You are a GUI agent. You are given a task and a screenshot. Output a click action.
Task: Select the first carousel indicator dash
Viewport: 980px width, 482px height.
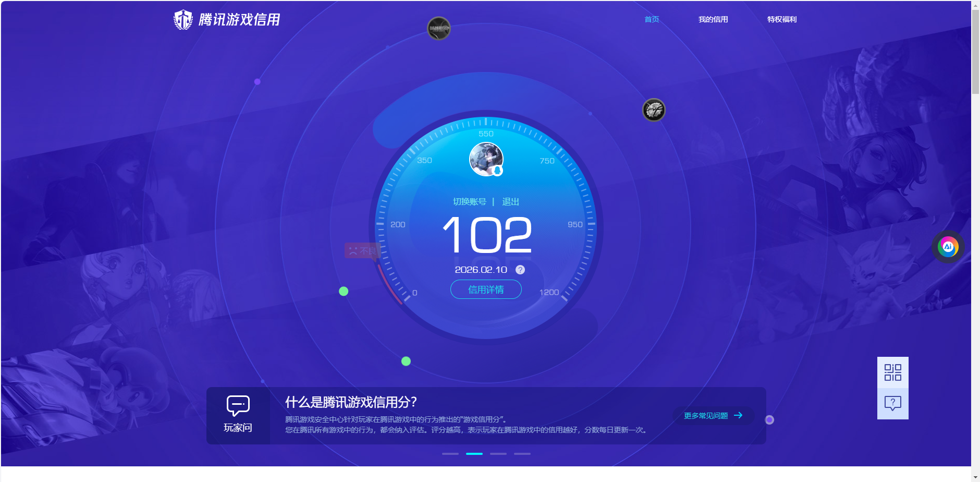click(x=450, y=454)
